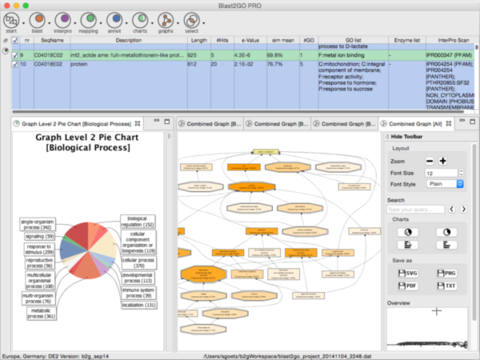Image resolution: width=480 pixels, height=360 pixels.
Task: Uncheck row 10 C04018E02 checkbox
Action: [15, 64]
